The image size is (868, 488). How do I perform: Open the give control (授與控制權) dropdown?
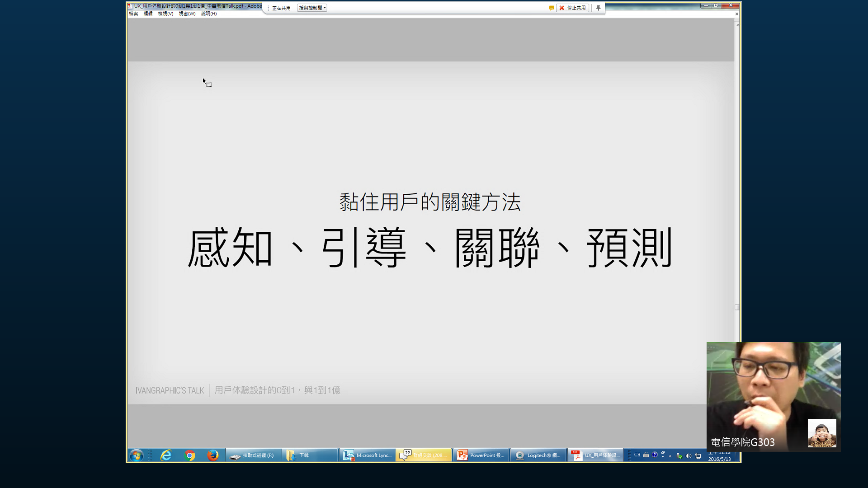coord(312,8)
